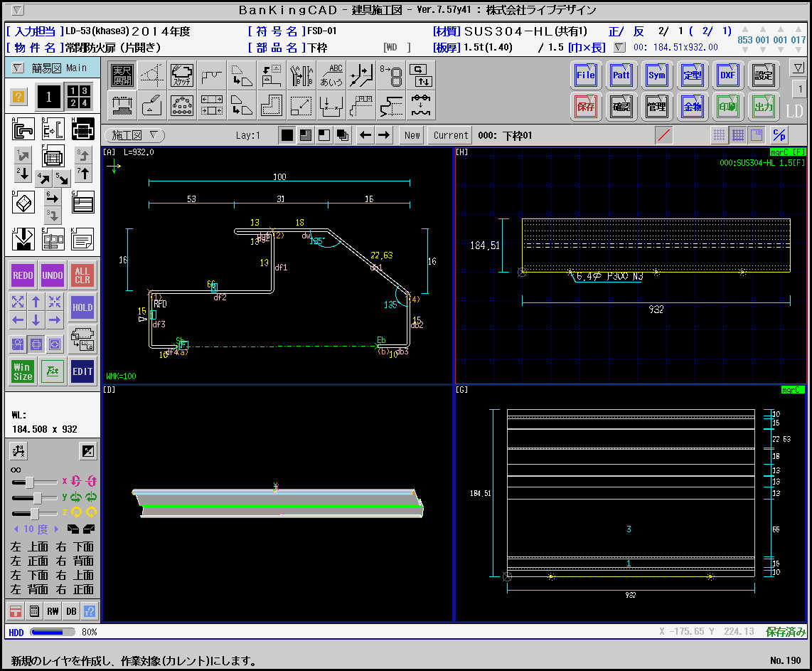Expand the triangle button right of 設定
This screenshot has width=812, height=671.
coord(798,68)
